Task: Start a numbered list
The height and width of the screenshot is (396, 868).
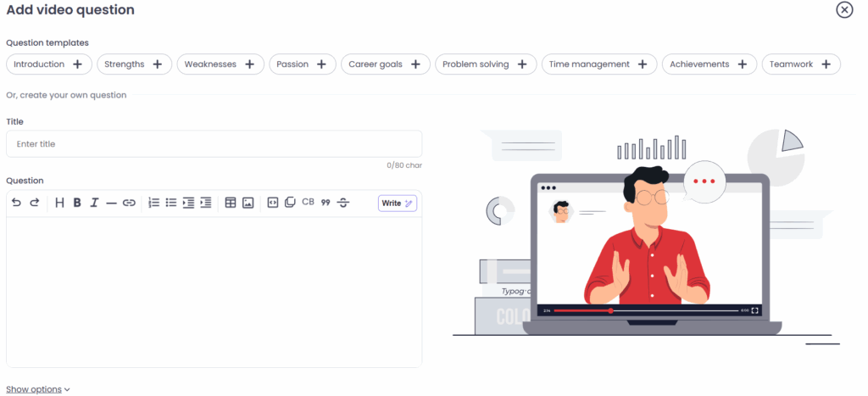Action: [154, 203]
